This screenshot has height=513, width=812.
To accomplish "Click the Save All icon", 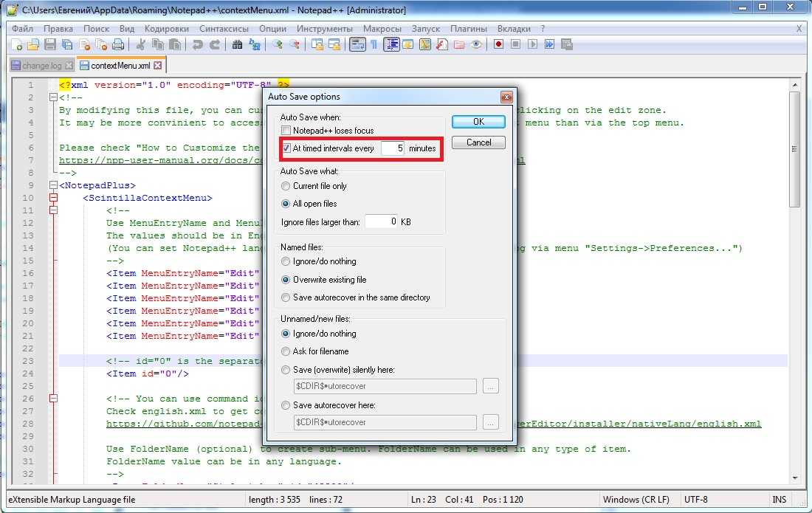I will (67, 44).
